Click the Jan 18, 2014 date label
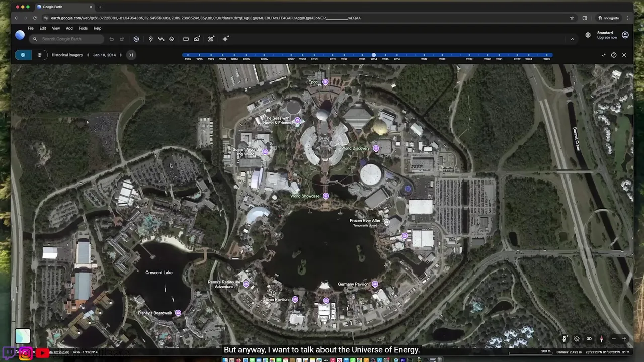This screenshot has height=362, width=644. (104, 55)
